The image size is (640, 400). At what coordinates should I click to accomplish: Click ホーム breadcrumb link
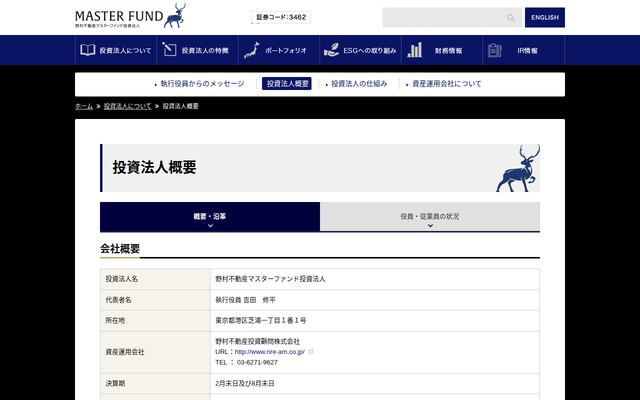84,106
